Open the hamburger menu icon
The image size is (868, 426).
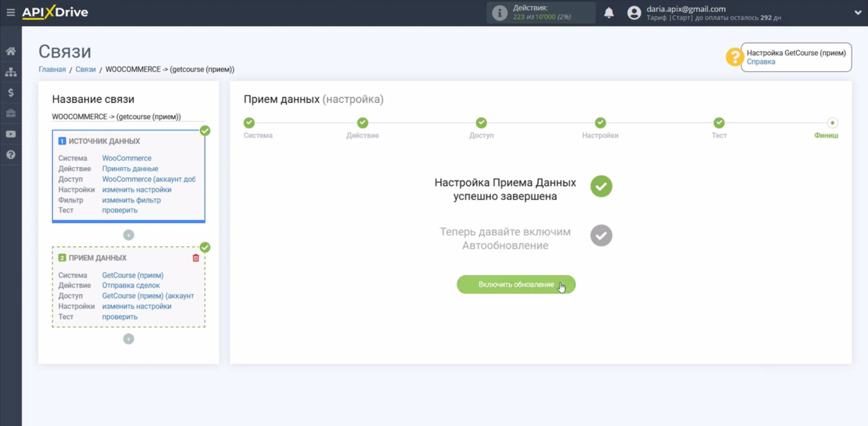coord(11,12)
